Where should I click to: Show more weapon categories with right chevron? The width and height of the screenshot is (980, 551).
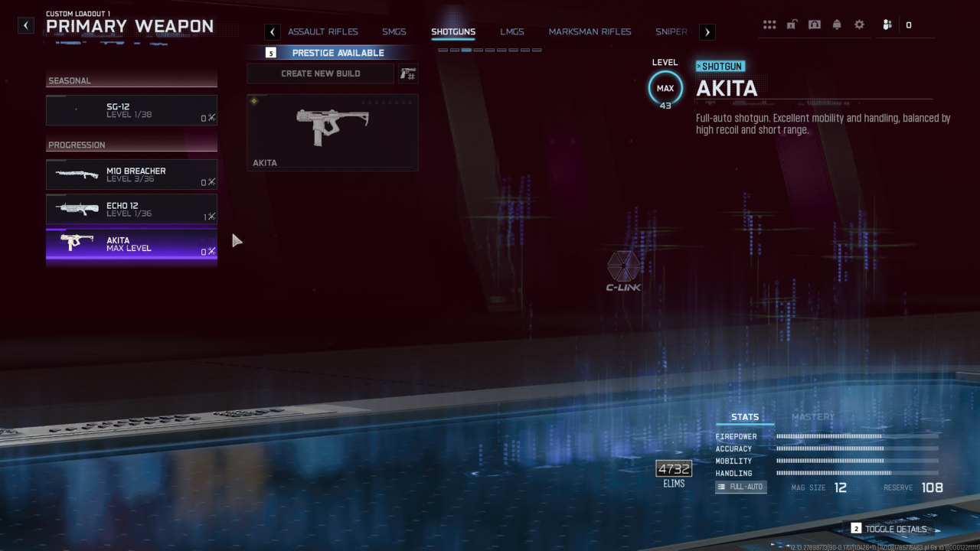707,32
